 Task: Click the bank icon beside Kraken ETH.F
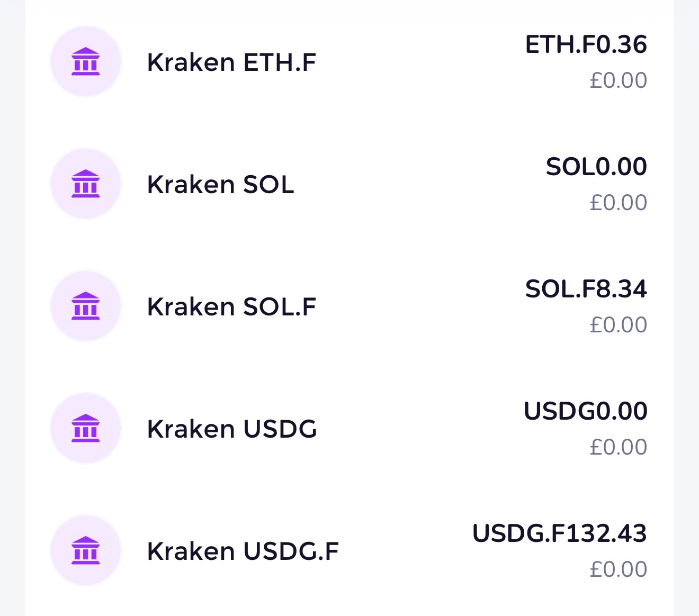tap(86, 61)
